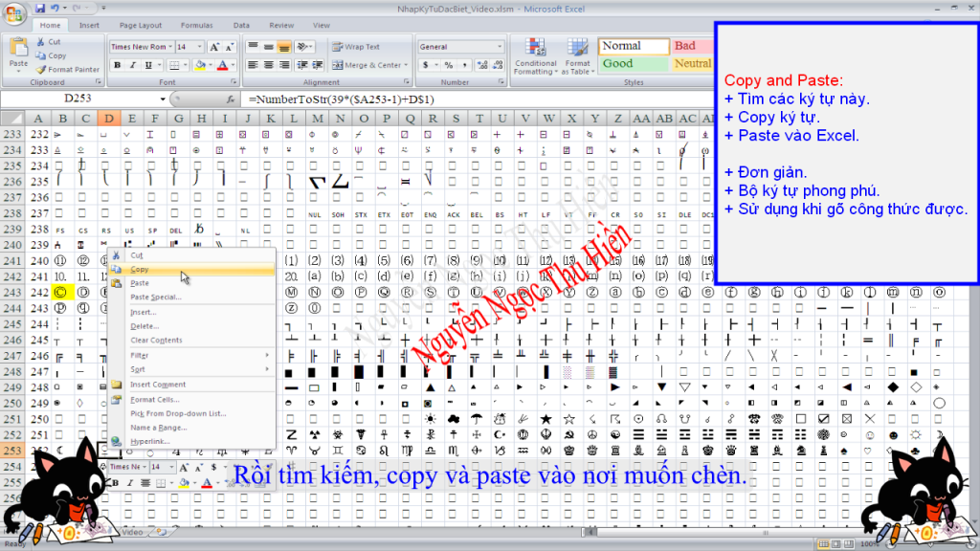Toggle Wrap Text option
This screenshot has width=980, height=551.
pos(356,47)
